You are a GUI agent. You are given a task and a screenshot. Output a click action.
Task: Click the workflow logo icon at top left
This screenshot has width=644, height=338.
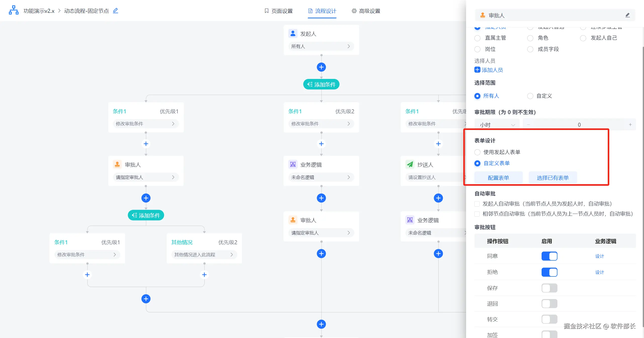pyautogui.click(x=14, y=10)
